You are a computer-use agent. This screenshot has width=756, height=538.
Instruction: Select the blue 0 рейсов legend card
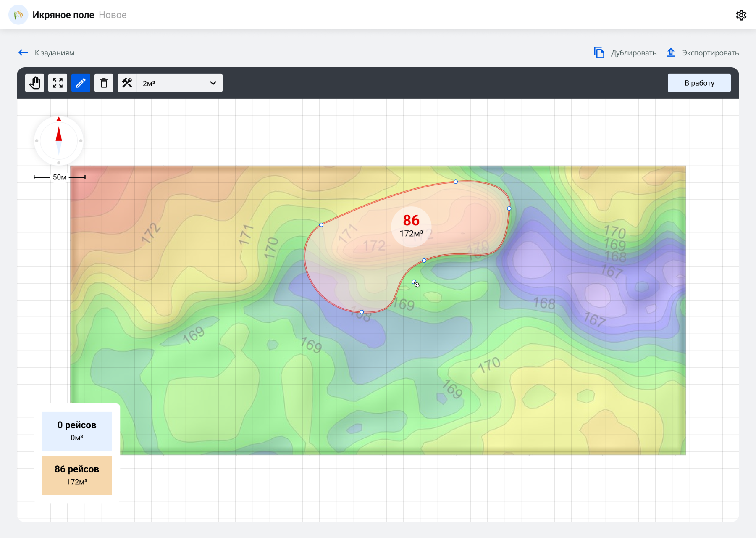(77, 431)
